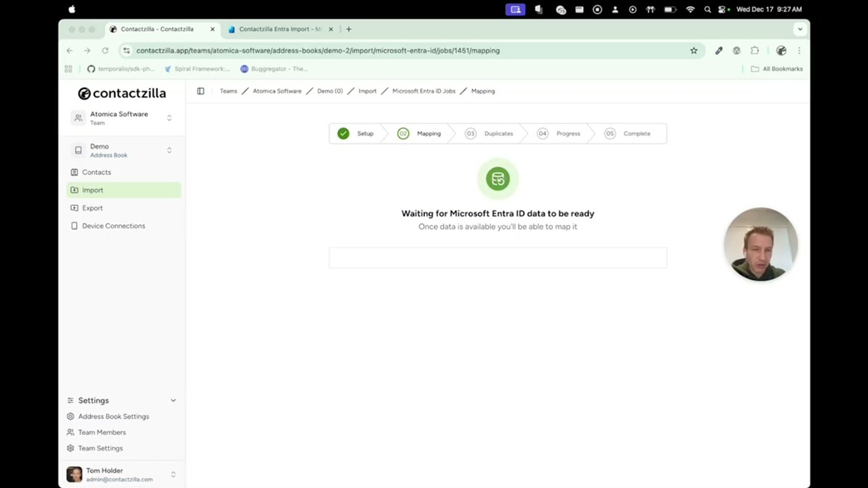Select the Complete step
The height and width of the screenshot is (488, 868).
coord(627,133)
